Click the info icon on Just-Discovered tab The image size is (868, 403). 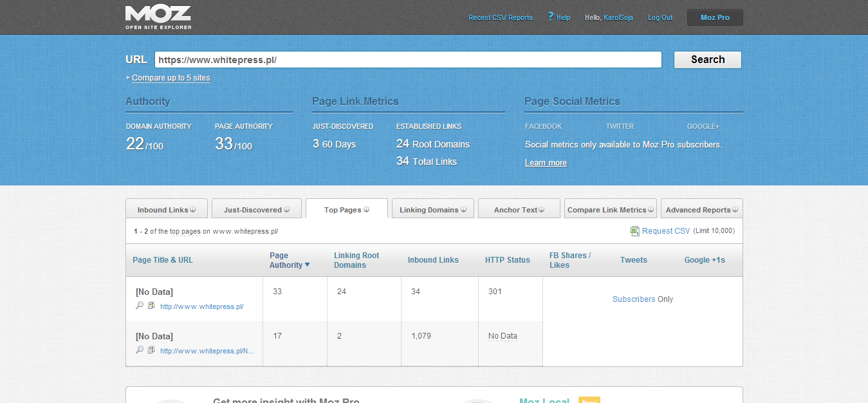click(x=286, y=209)
